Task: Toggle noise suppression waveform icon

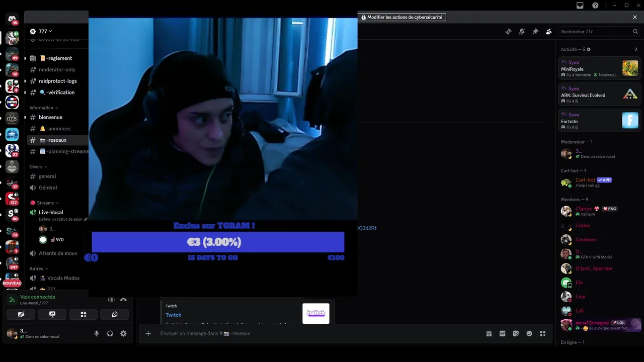Action: 111,300
